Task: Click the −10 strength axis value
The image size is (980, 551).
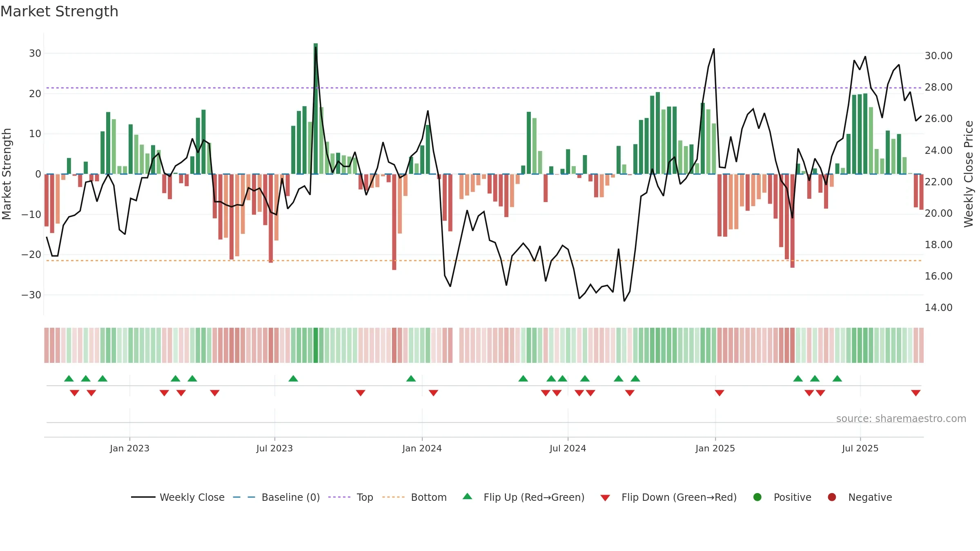Action: click(31, 214)
